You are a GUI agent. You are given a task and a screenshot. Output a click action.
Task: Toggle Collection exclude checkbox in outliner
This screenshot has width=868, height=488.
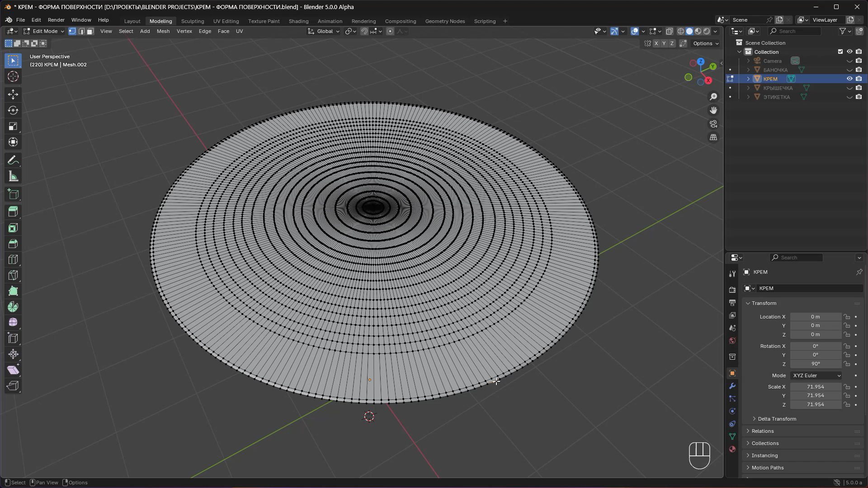tap(840, 52)
